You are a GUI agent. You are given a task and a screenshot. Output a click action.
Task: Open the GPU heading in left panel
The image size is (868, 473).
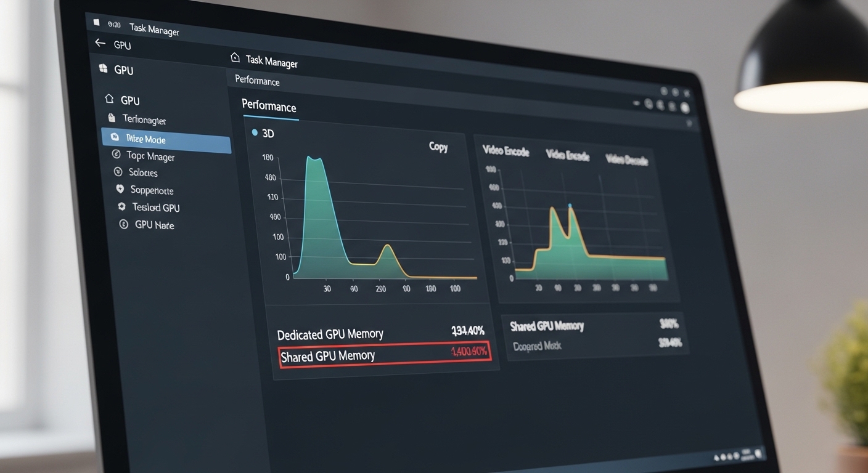click(x=124, y=70)
